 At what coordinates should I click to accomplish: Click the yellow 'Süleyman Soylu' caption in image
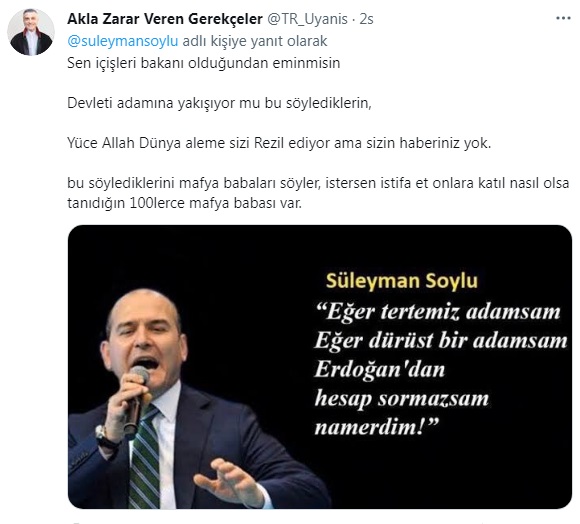pos(402,281)
